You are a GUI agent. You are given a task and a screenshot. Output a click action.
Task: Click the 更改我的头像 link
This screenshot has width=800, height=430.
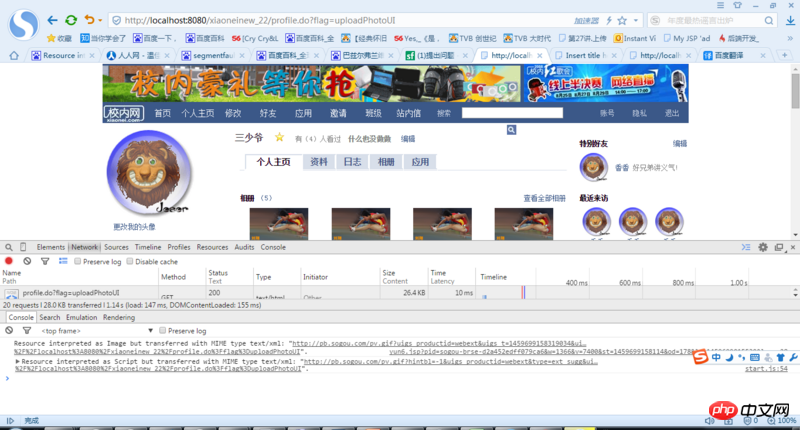click(x=134, y=227)
